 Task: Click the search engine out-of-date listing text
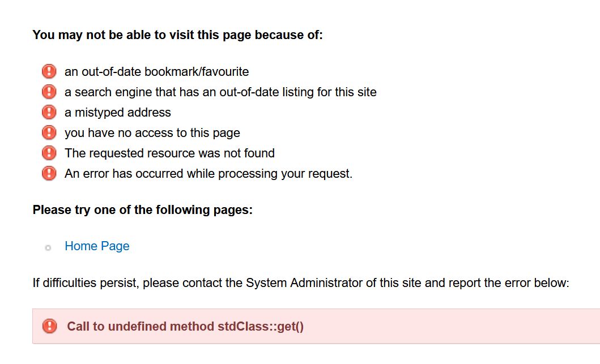click(x=220, y=92)
